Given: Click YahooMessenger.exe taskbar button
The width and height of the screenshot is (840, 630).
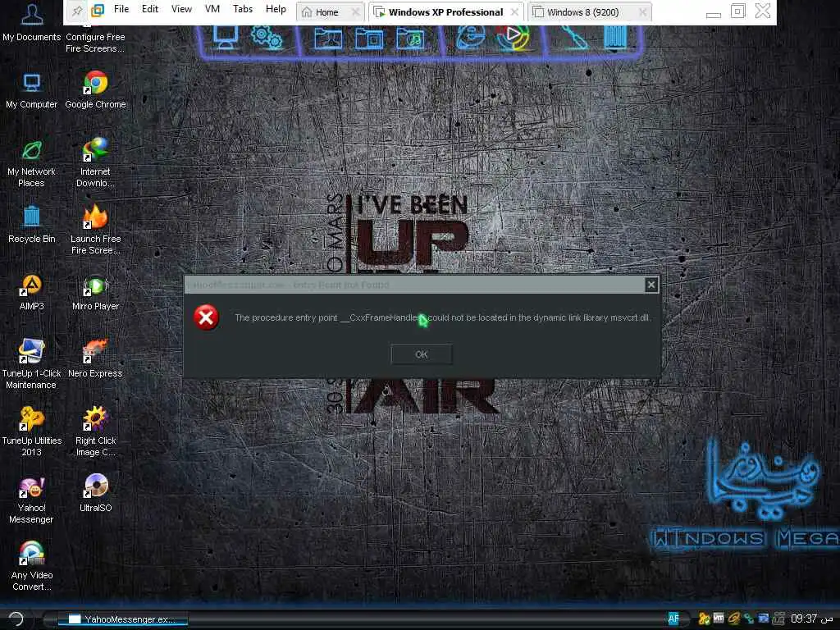Looking at the screenshot, I should pyautogui.click(x=123, y=619).
